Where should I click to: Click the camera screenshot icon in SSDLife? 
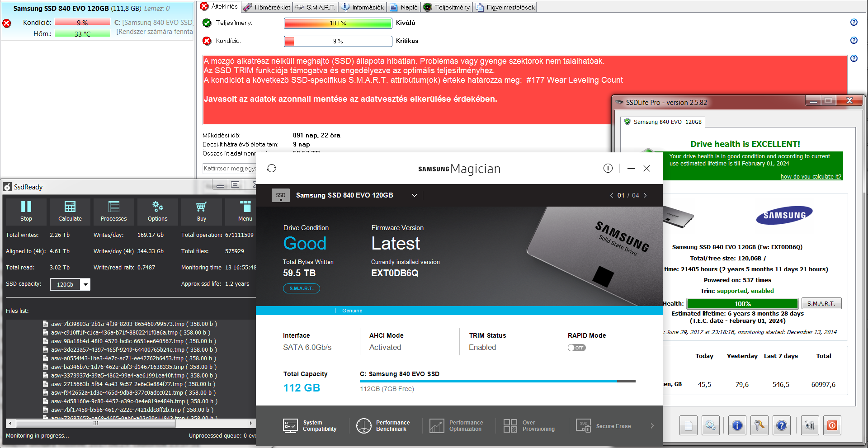coord(810,425)
